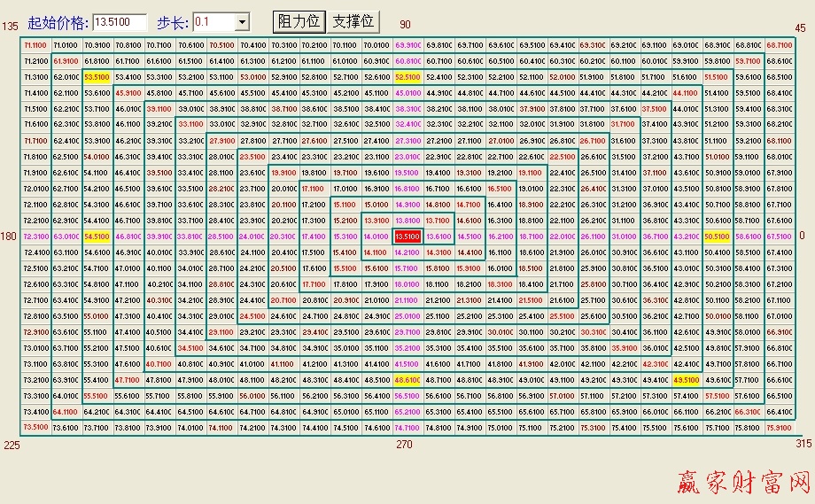Click the yellow highlighted cell 49.5100
The width and height of the screenshot is (815, 504).
(685, 380)
